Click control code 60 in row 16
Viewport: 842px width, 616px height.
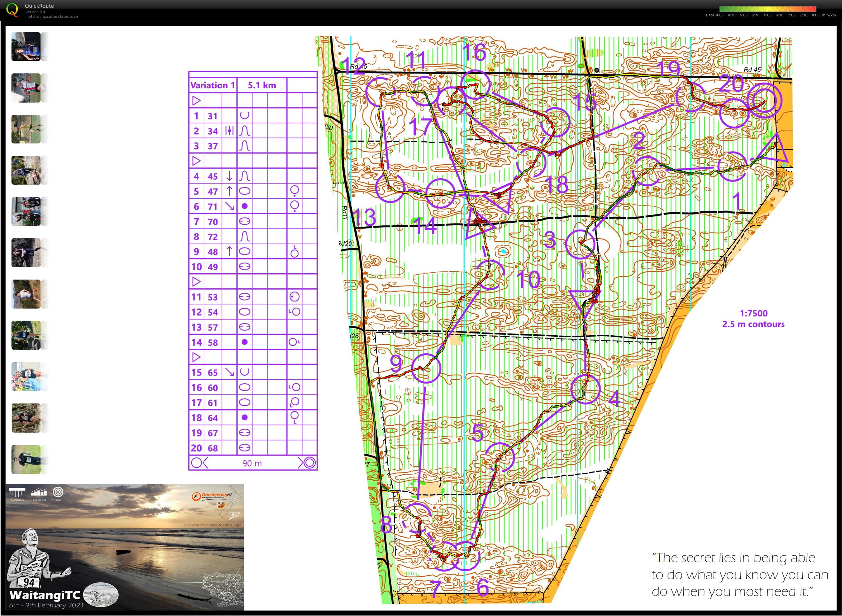213,387
